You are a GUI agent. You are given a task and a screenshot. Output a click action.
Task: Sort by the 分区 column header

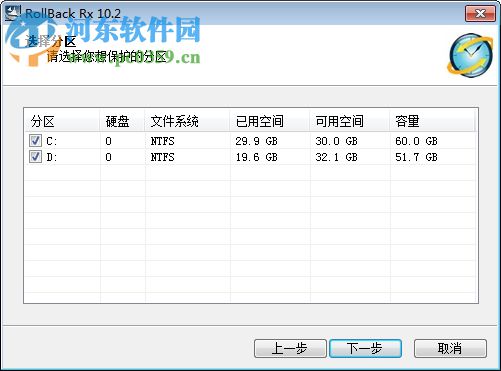point(62,121)
